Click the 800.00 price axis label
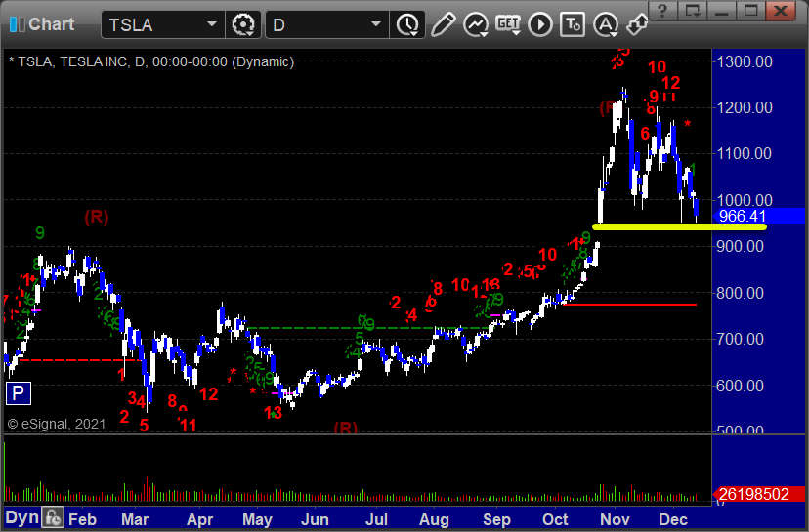809x532 pixels. [x=740, y=293]
